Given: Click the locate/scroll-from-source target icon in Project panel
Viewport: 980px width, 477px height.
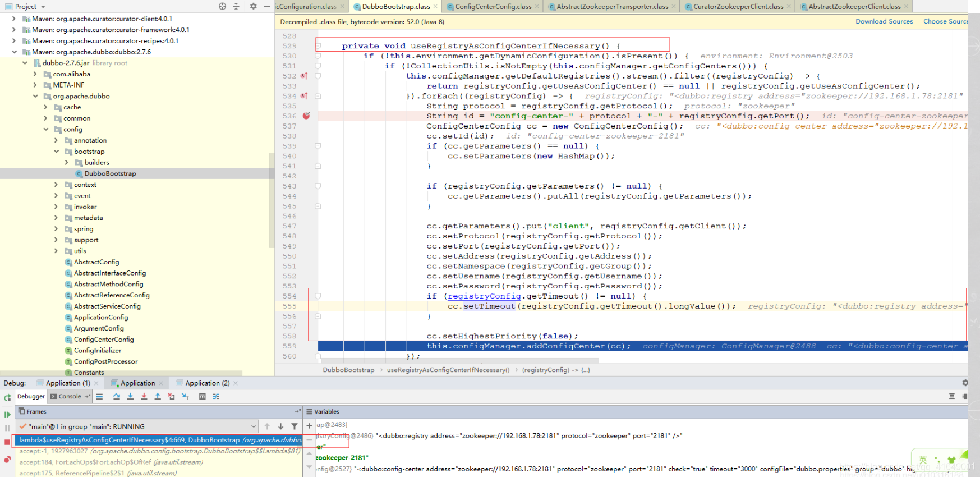Looking at the screenshot, I should (223, 6).
